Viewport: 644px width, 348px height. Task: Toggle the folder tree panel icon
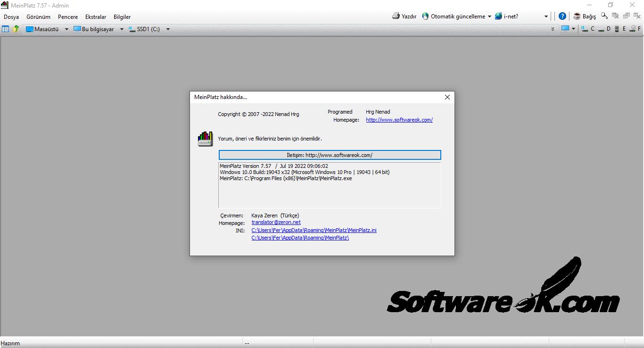point(6,29)
